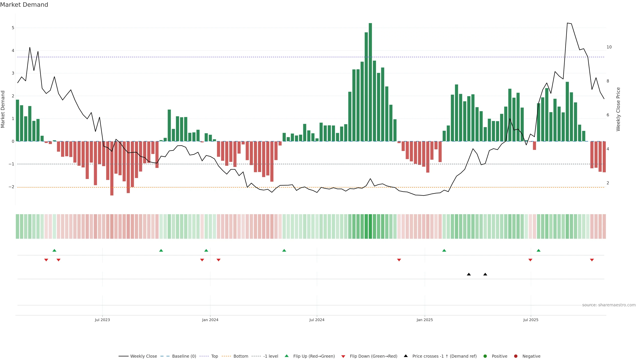Click the first black triangle price cross marker
The width and height of the screenshot is (644, 362).
pos(469,274)
